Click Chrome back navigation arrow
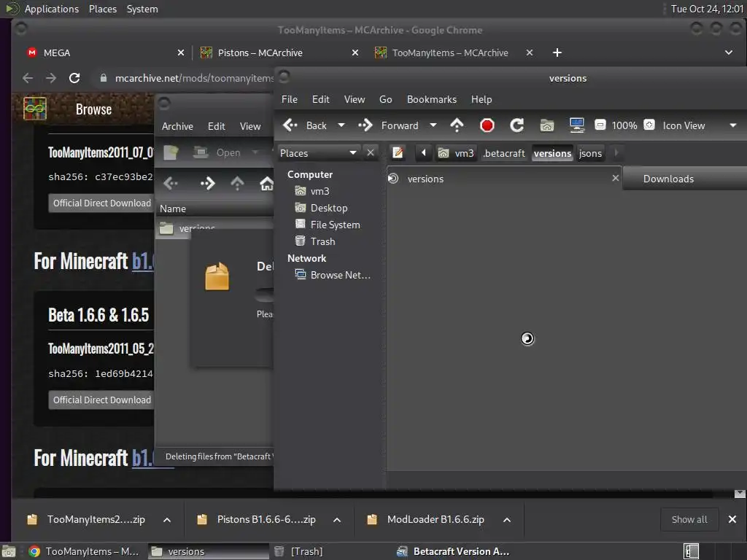Screen dimensions: 747x560 click(28, 78)
